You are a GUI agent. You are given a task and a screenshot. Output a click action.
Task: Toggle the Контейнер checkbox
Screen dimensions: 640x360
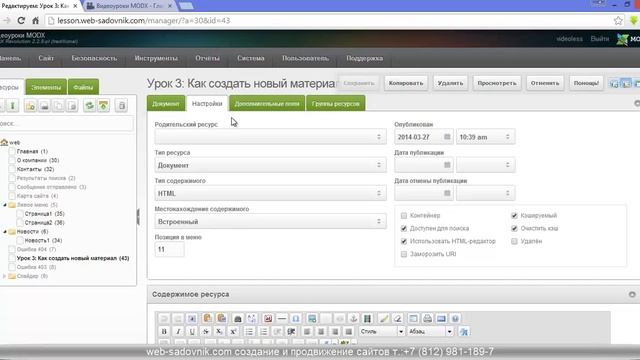click(404, 216)
